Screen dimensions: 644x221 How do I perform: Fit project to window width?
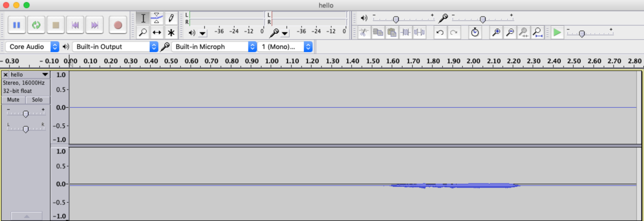click(x=538, y=33)
